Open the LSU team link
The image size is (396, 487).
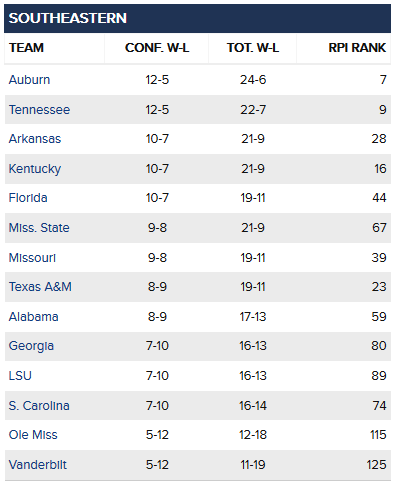[20, 376]
